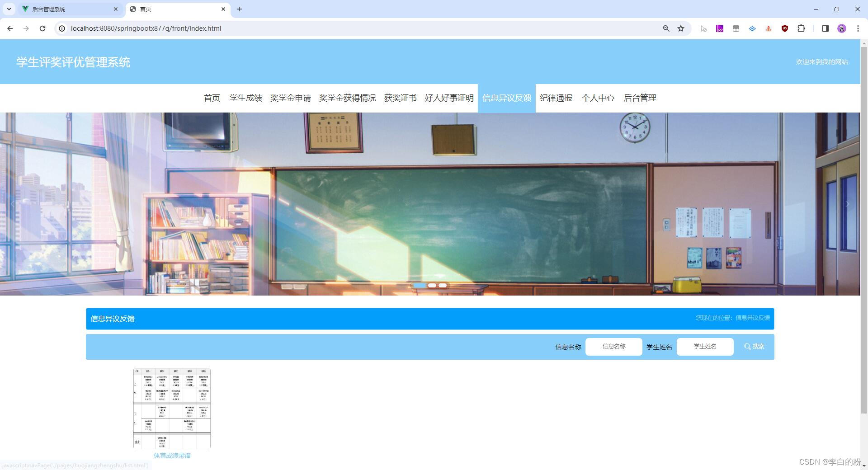Open the Extensions puzzle icon
The height and width of the screenshot is (470, 868).
pos(801,28)
